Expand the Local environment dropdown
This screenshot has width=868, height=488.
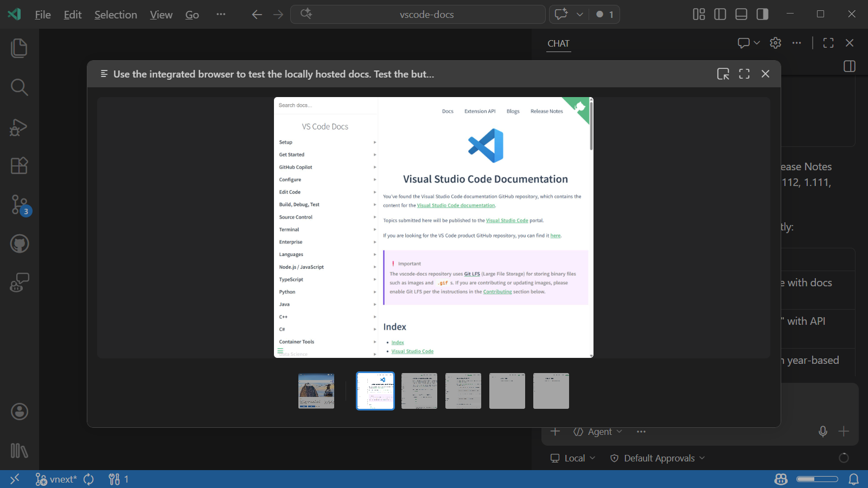573,458
